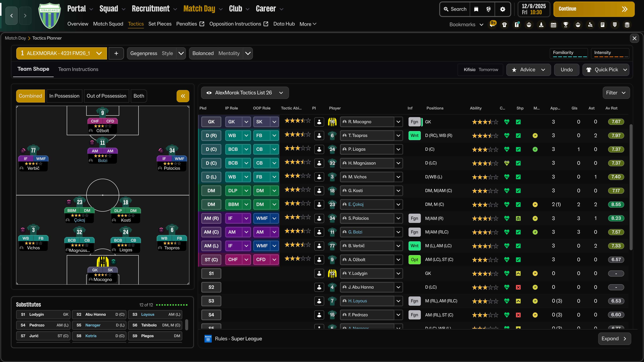Click the trophy competitions bookmark icon

tap(566, 24)
